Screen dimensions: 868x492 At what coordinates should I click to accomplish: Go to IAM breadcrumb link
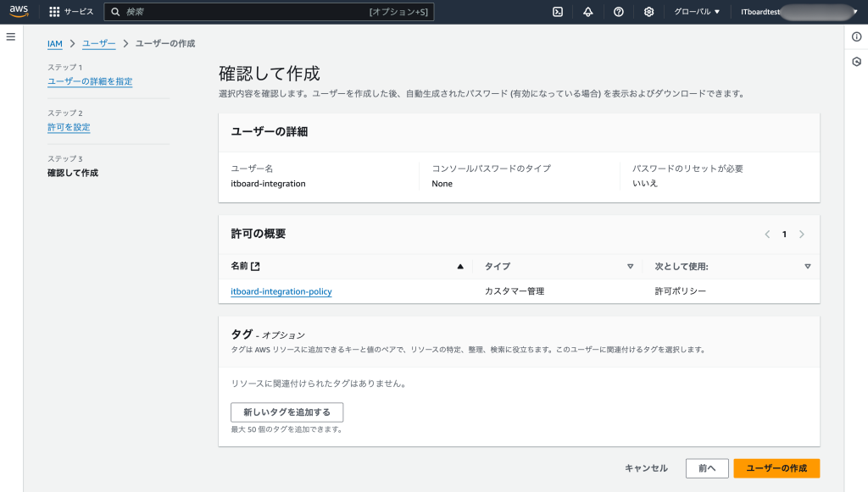click(x=55, y=43)
